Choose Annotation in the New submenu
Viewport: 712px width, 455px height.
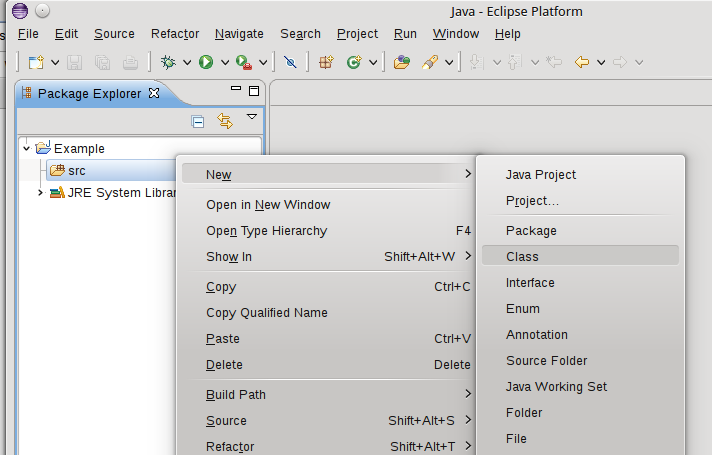coord(580,335)
